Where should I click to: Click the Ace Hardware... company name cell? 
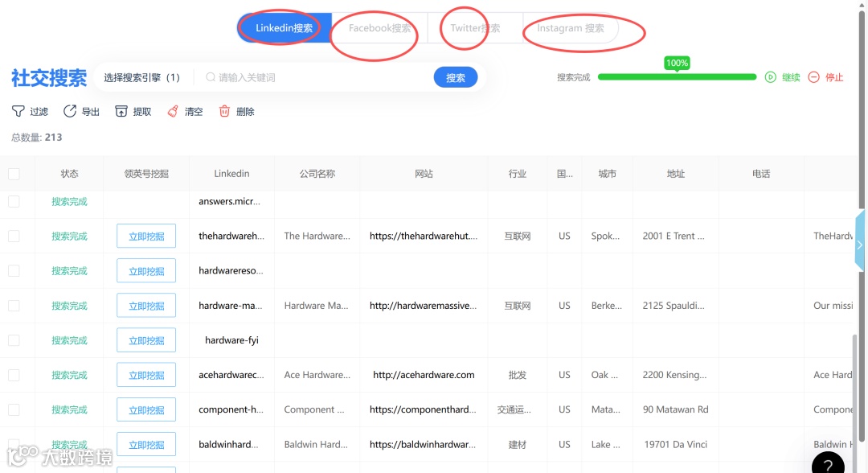[x=317, y=375]
